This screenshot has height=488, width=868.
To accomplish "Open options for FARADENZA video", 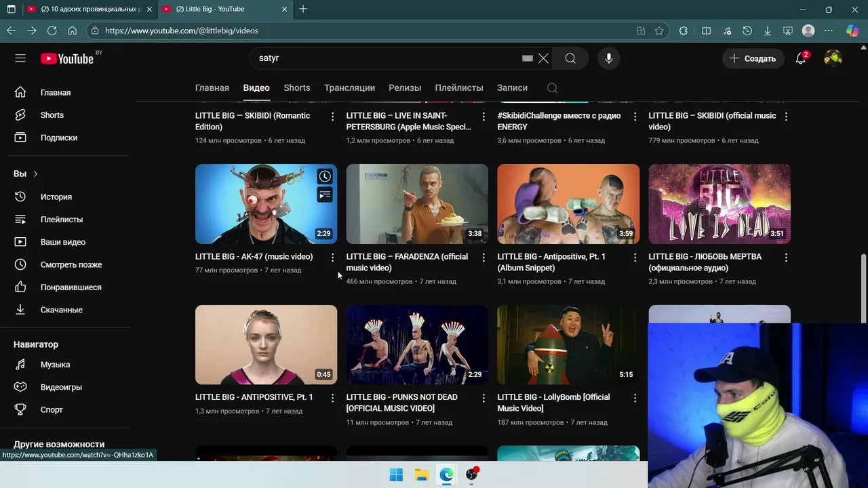I will pos(484,258).
